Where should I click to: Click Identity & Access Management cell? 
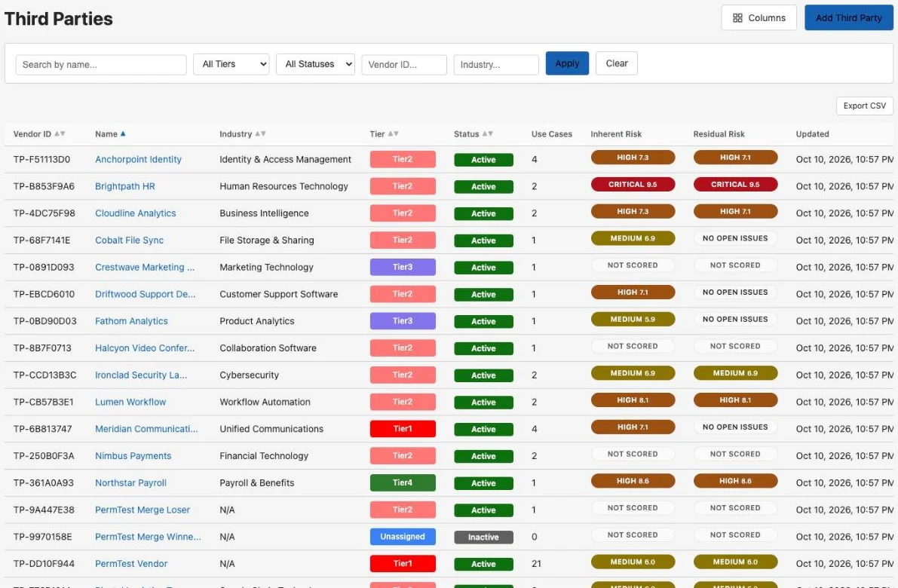pyautogui.click(x=285, y=160)
